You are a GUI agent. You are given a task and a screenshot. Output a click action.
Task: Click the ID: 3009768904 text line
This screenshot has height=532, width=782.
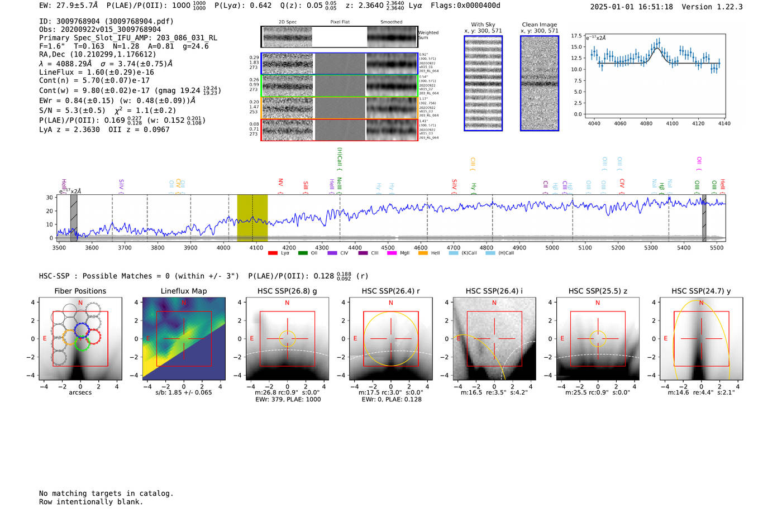coord(106,21)
